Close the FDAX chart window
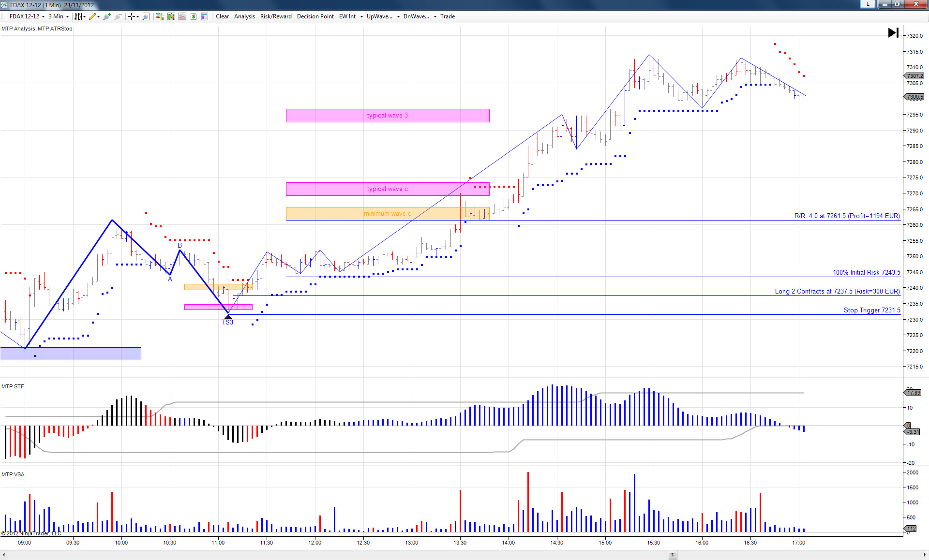Viewport: 929px width, 560px height. tap(915, 4)
